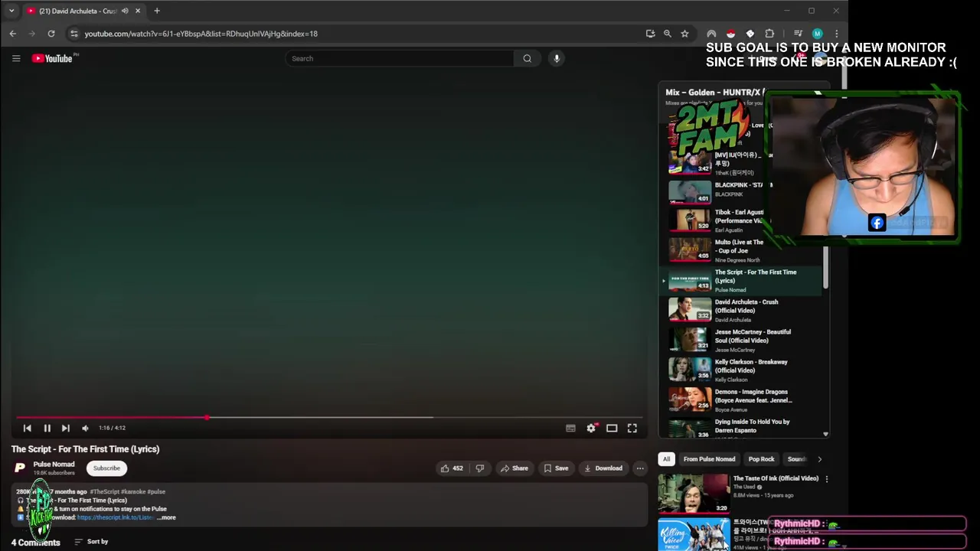
Task: Open the thescript.lnk.to link
Action: (x=116, y=517)
